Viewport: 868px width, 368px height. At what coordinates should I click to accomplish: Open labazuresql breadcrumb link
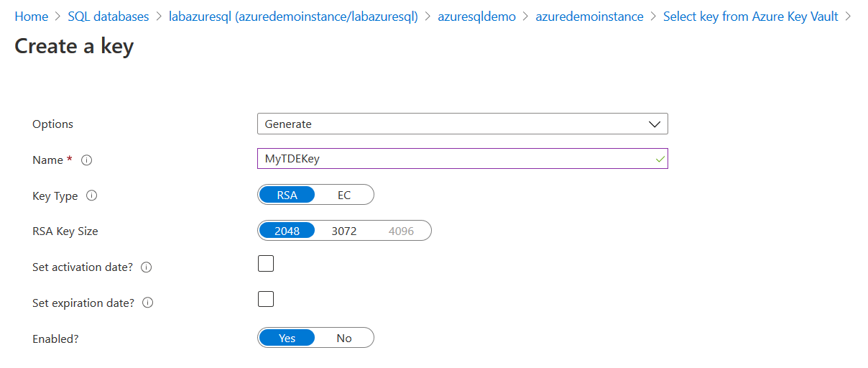tap(293, 16)
